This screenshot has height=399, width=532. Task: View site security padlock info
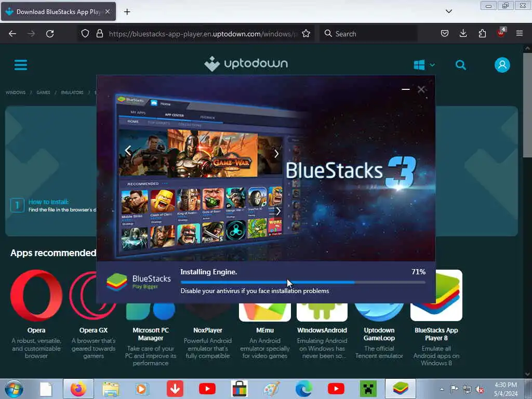pyautogui.click(x=99, y=34)
